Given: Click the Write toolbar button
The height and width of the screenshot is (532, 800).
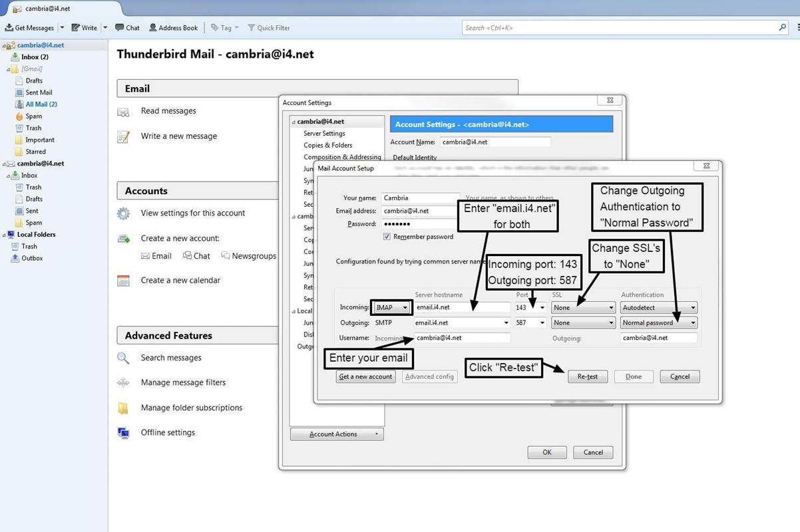Looking at the screenshot, I should (x=85, y=28).
